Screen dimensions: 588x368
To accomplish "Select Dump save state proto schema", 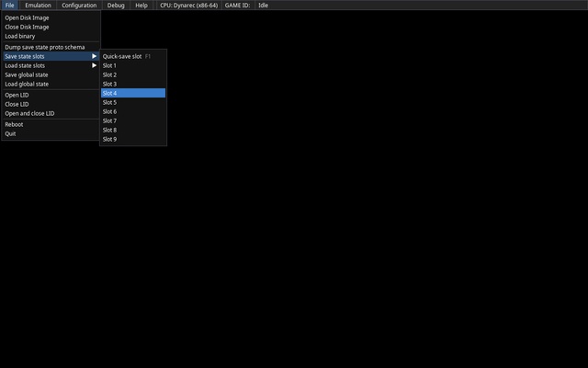I will pos(51,47).
